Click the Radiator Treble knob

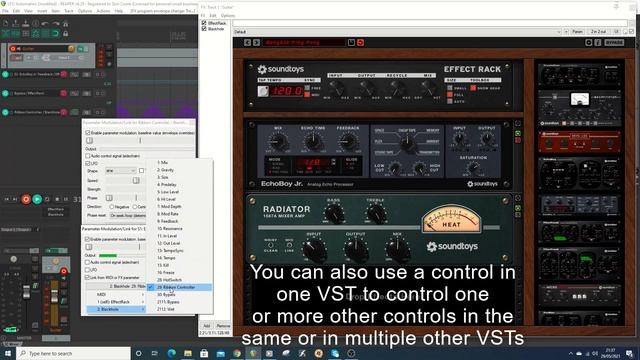376,213
